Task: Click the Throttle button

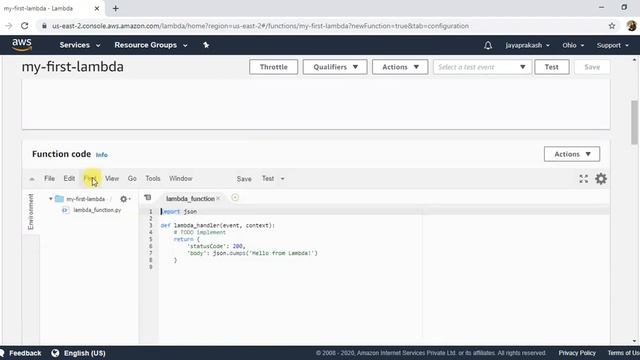Action: tap(273, 67)
